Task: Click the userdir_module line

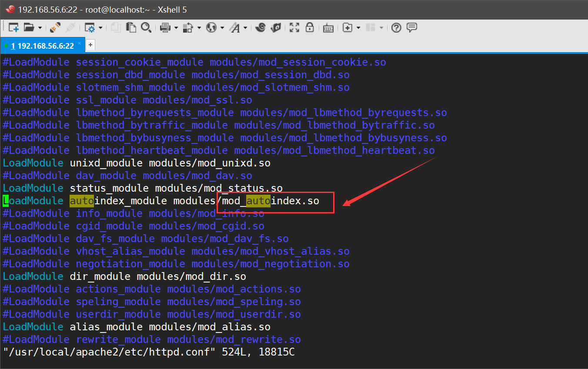Action: (x=152, y=314)
